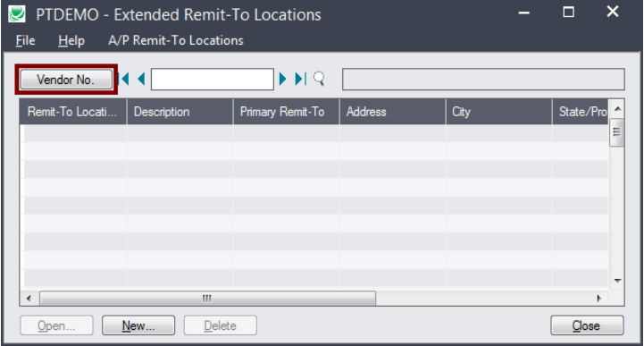The width and height of the screenshot is (644, 346).
Task: Minimize the Extended Remit-To Locations window
Action: 523,13
